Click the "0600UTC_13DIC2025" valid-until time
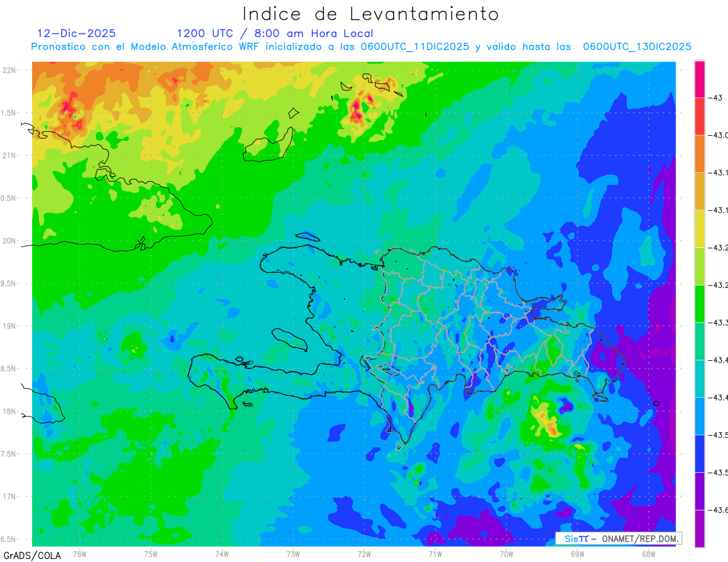This screenshot has height=562, width=728. [x=637, y=47]
